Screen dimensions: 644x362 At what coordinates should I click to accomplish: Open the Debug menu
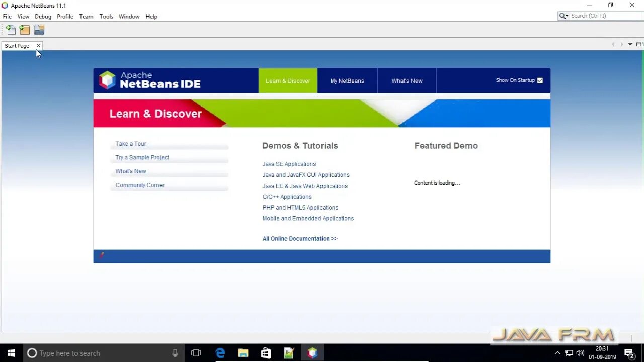(43, 17)
